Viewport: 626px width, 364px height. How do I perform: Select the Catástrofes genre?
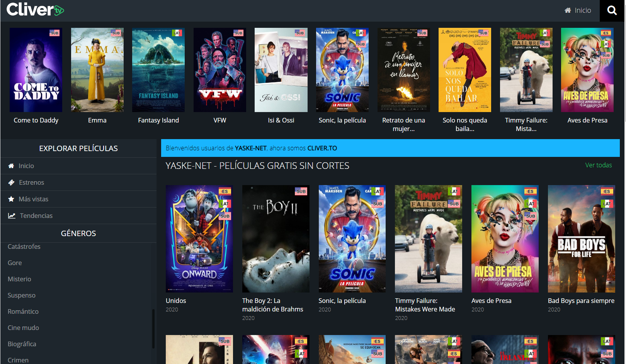(24, 247)
